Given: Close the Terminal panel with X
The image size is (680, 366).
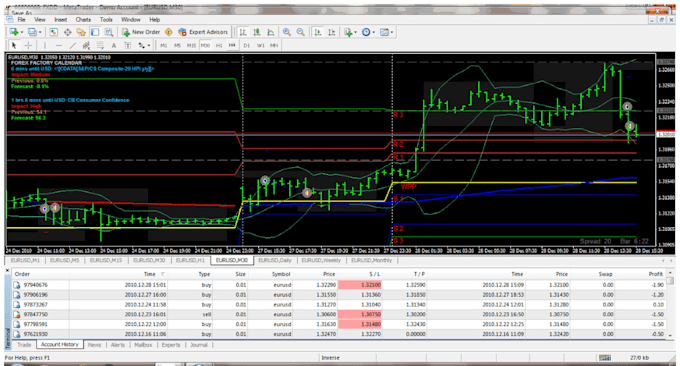Looking at the screenshot, I should click(7, 271).
